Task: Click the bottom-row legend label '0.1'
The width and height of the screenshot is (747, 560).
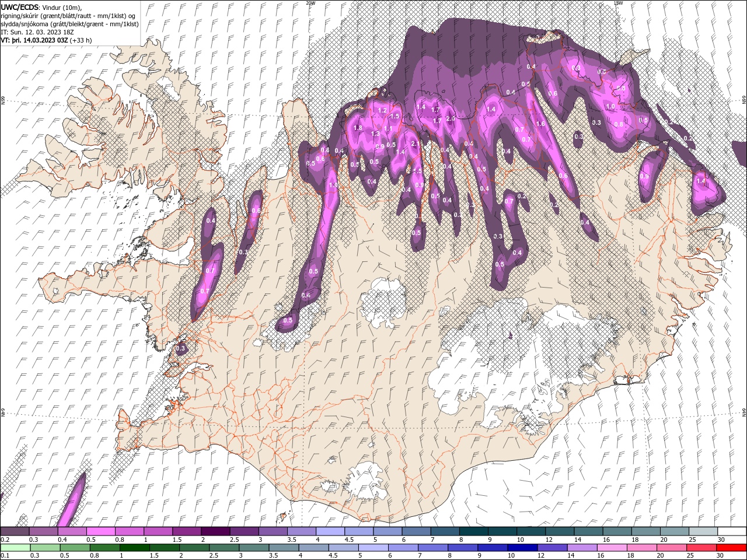Action: [x=5, y=556]
